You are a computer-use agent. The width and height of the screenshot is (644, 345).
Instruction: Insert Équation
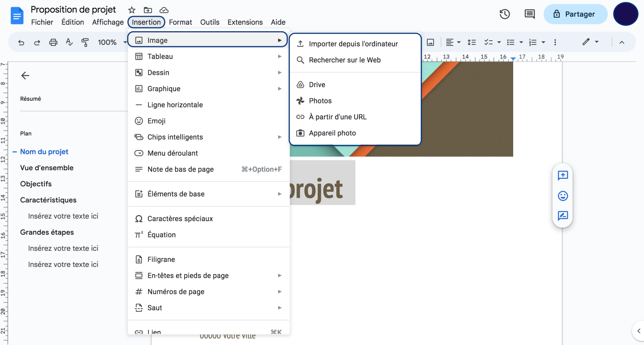(208, 235)
